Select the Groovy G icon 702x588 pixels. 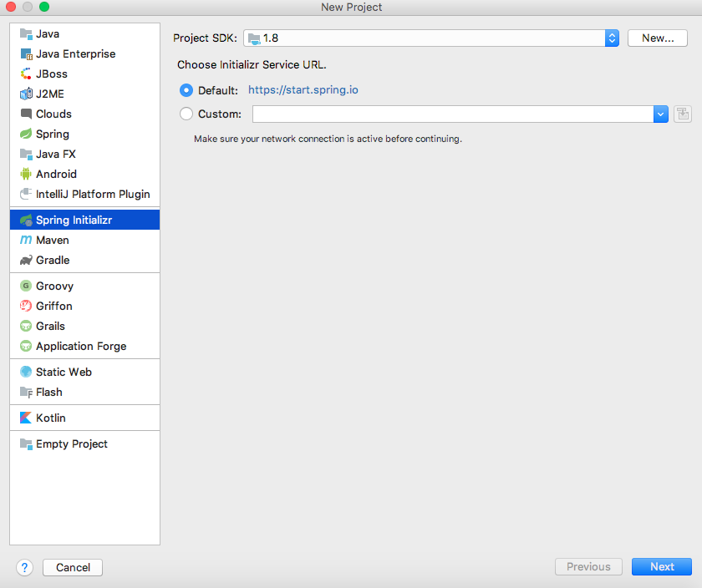tap(26, 286)
